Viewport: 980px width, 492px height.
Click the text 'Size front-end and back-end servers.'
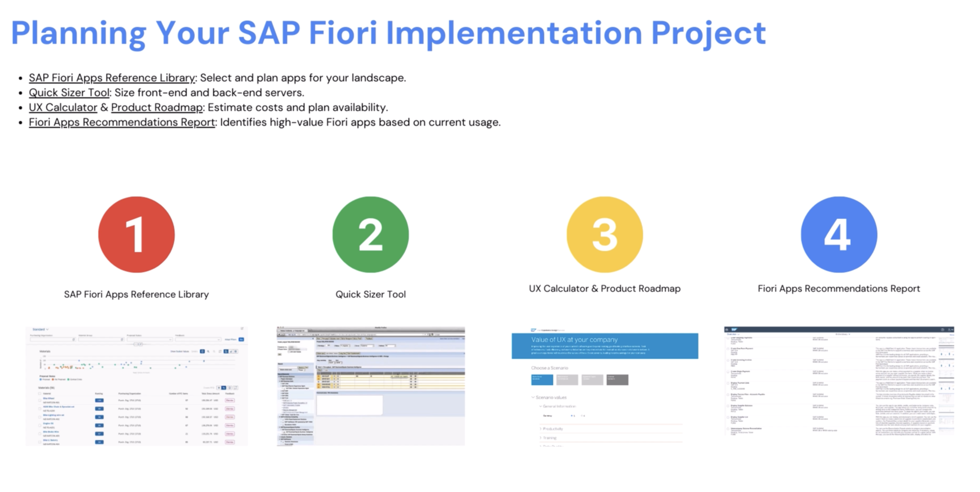(210, 92)
